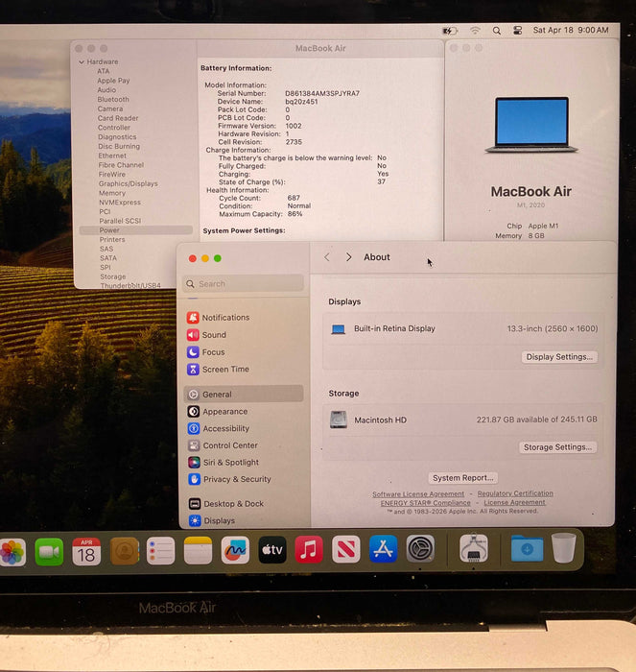This screenshot has width=636, height=672.
Task: Open Software License Agreement link
Action: point(418,494)
